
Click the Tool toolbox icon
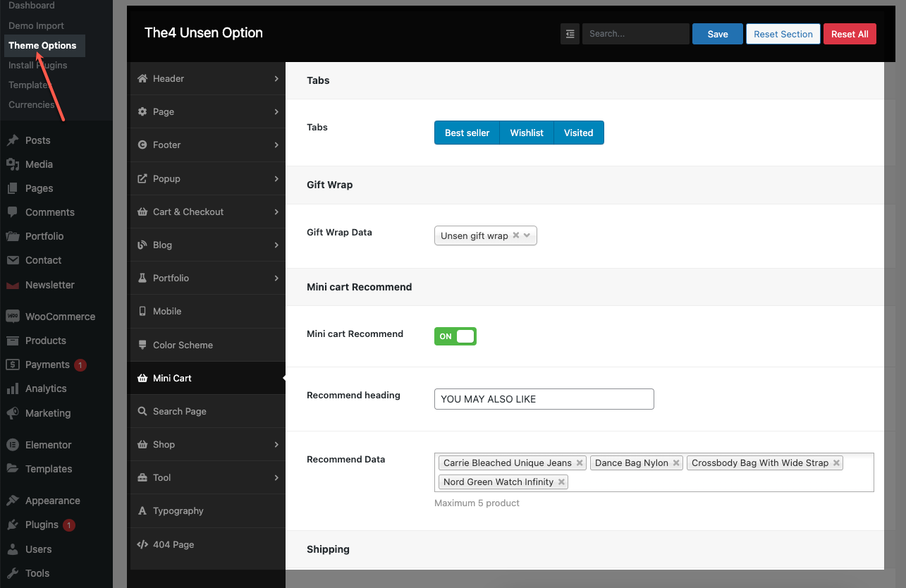[x=143, y=477]
